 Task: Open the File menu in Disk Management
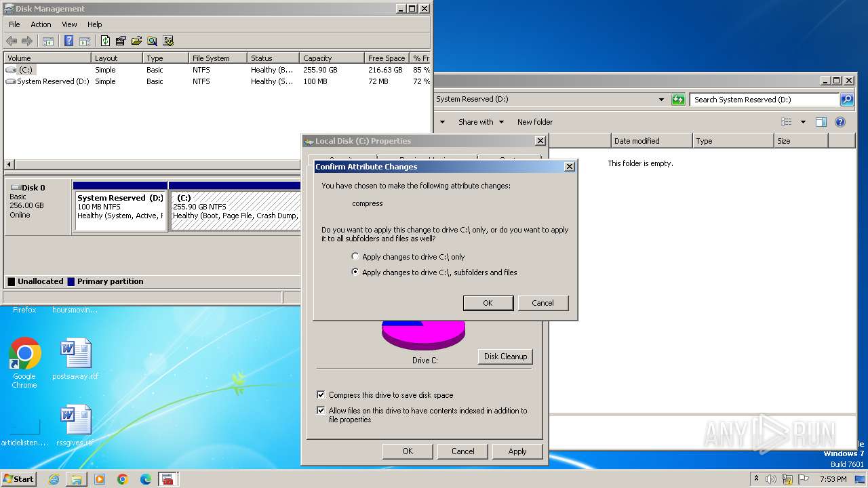tap(14, 24)
